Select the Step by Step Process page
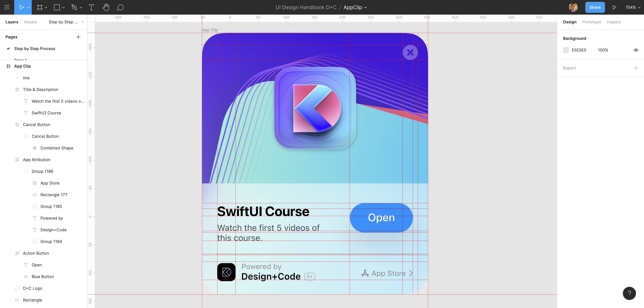The width and height of the screenshot is (644, 308). (34, 49)
